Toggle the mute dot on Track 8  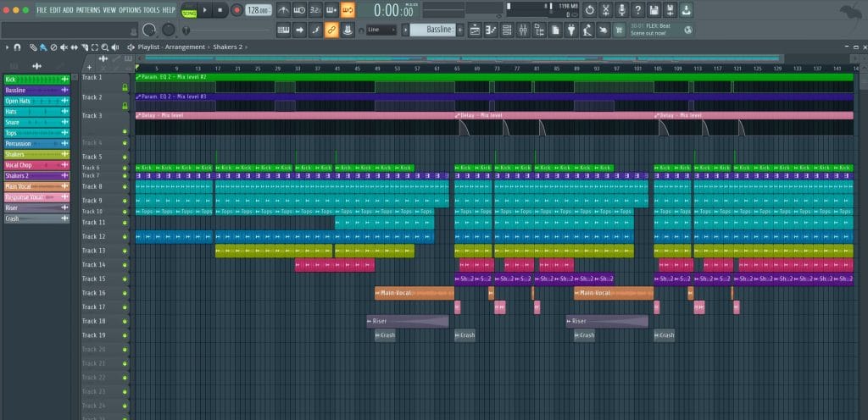[125, 186]
